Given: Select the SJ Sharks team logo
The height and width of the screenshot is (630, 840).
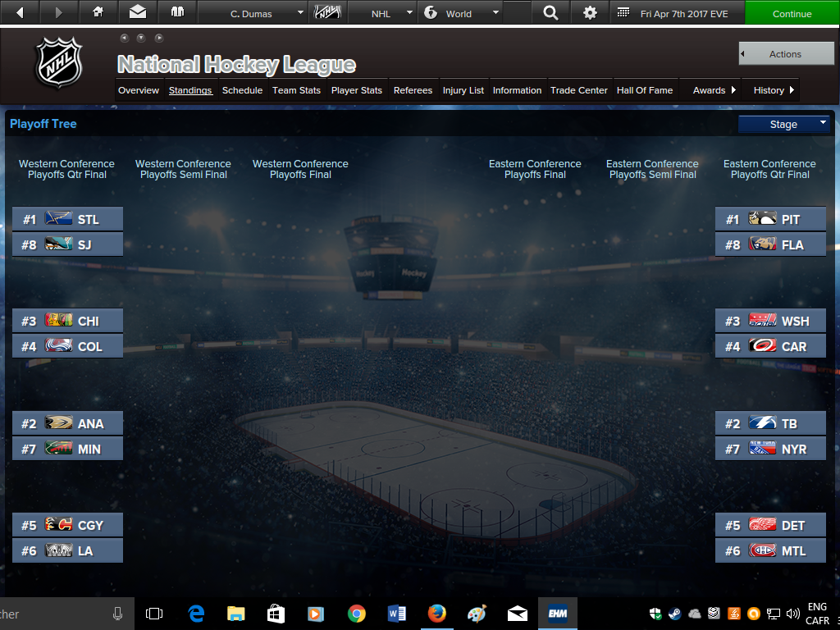Looking at the screenshot, I should (58, 244).
